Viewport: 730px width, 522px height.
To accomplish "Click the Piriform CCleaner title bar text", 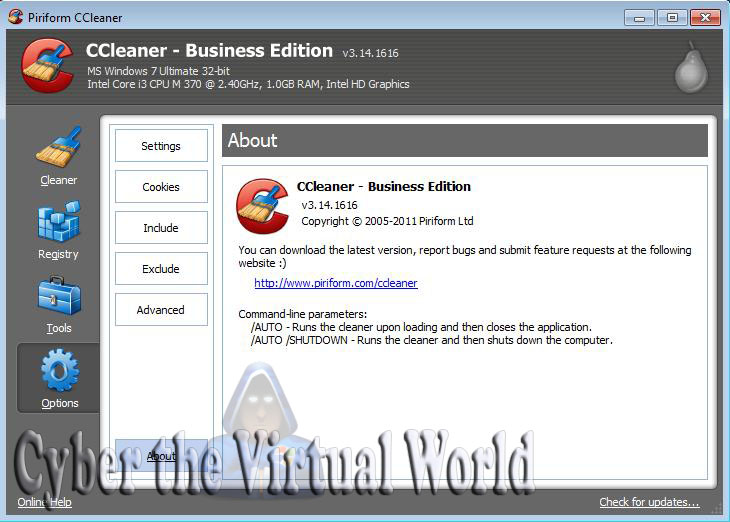I will 75,18.
